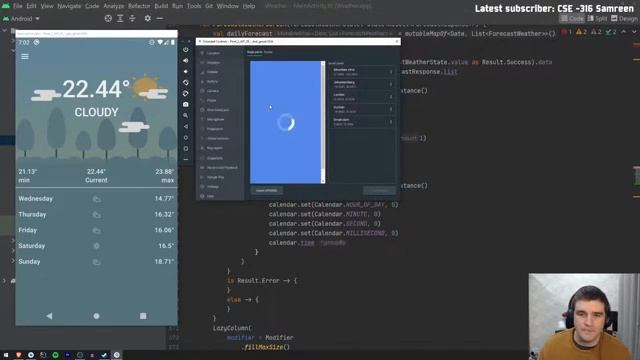Click the emulator volume down icon

tap(186, 71)
